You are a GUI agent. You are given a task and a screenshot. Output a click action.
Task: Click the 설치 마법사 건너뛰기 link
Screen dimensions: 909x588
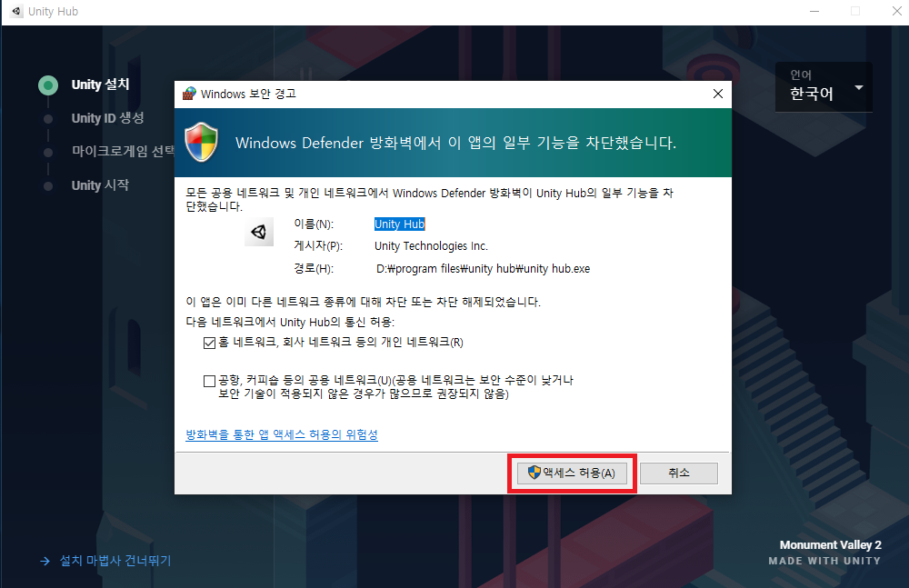coord(115,561)
